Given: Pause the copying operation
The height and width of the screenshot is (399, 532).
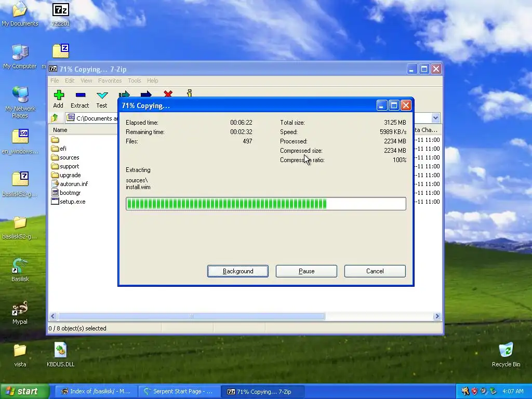Looking at the screenshot, I should (x=307, y=271).
